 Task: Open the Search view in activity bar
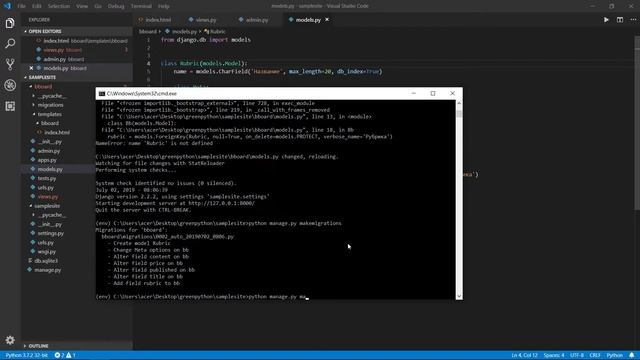(x=10, y=43)
